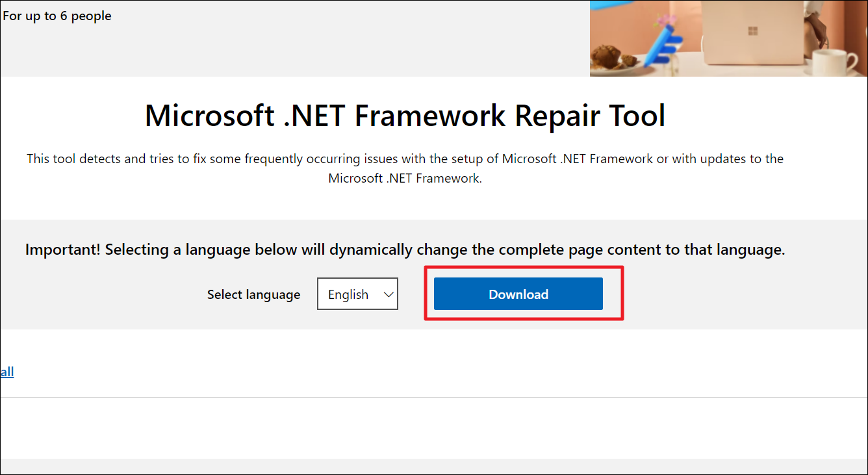
Task: Click the chevron arrow in language selector
Action: 389,294
